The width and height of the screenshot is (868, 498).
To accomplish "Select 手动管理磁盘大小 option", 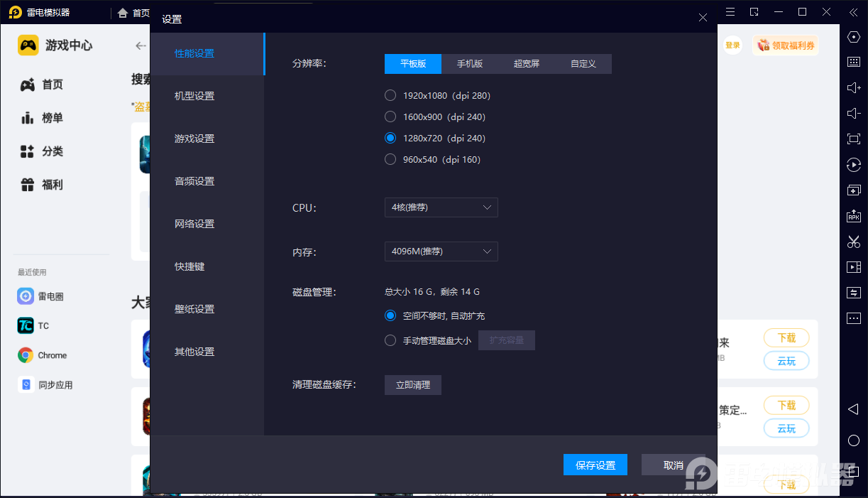I will tap(390, 340).
